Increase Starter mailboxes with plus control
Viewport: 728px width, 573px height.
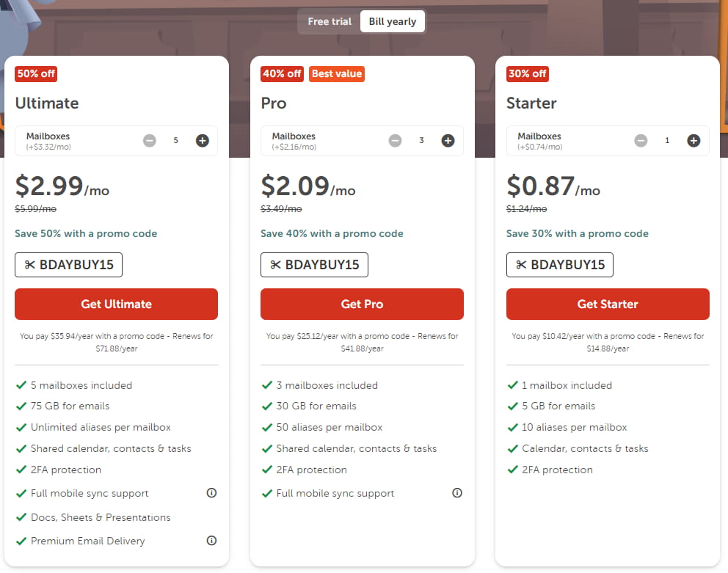694,140
